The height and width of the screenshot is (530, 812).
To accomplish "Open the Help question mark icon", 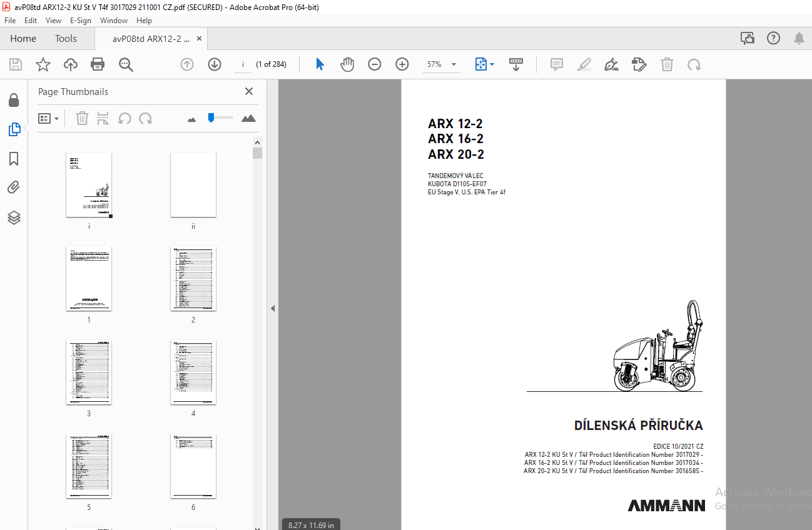I will (x=773, y=38).
